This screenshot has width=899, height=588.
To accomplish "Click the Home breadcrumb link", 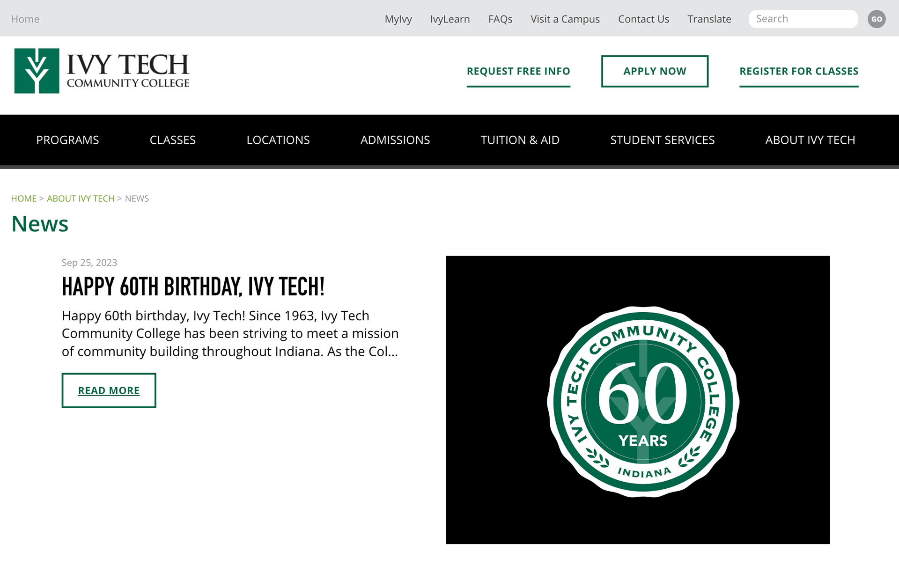I will point(23,198).
